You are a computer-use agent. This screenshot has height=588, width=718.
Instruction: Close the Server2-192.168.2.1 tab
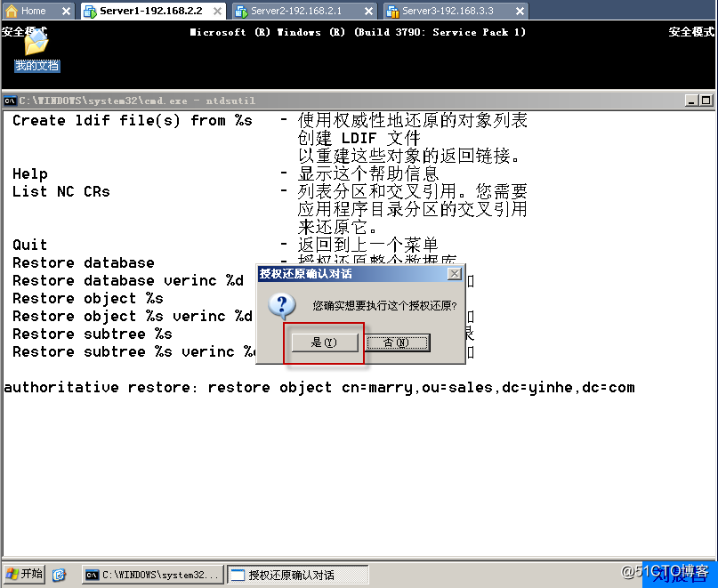368,11
